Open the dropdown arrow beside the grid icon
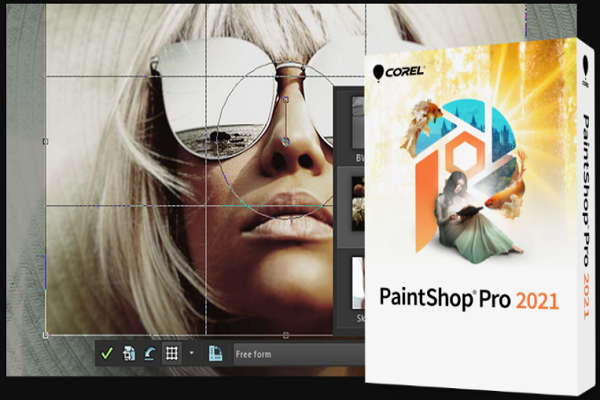Viewport: 600px width, 400px height. click(x=191, y=353)
